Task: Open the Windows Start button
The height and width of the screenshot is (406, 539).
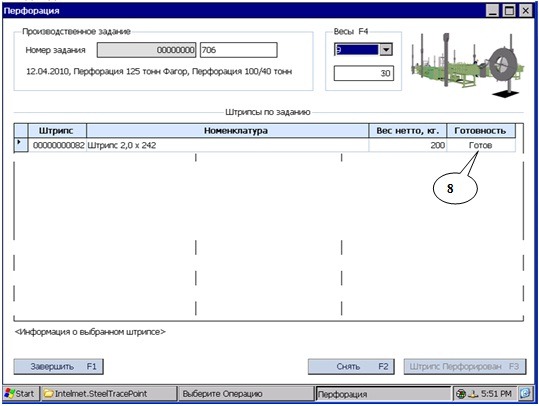Action: coord(21,394)
